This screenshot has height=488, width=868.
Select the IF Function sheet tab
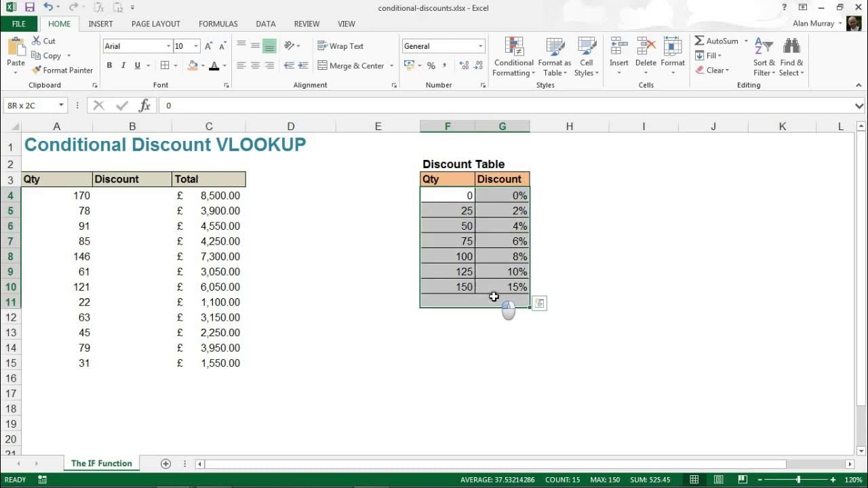pos(100,463)
